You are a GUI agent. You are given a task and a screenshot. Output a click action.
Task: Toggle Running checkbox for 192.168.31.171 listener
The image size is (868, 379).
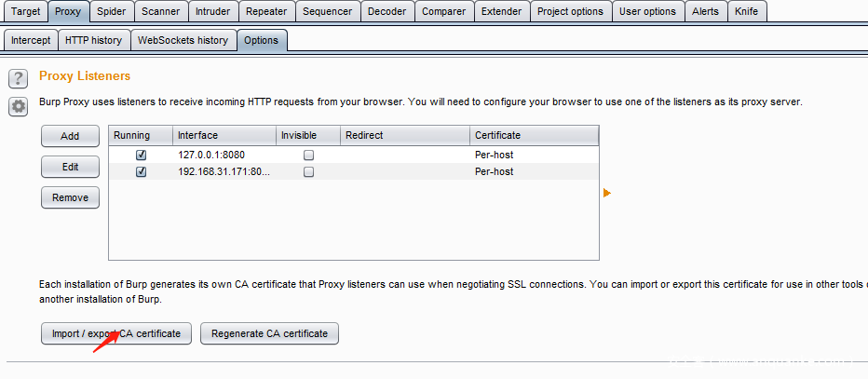click(142, 172)
